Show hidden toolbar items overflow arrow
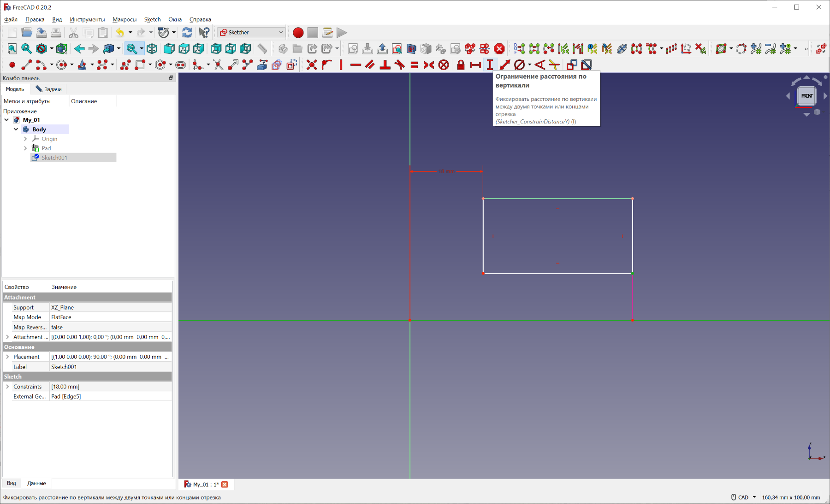Screen dimensions: 830x504 tap(806, 49)
